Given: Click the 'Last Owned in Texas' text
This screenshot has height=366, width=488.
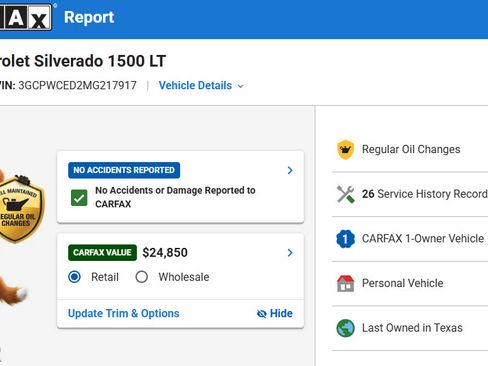Looking at the screenshot, I should click(412, 328).
